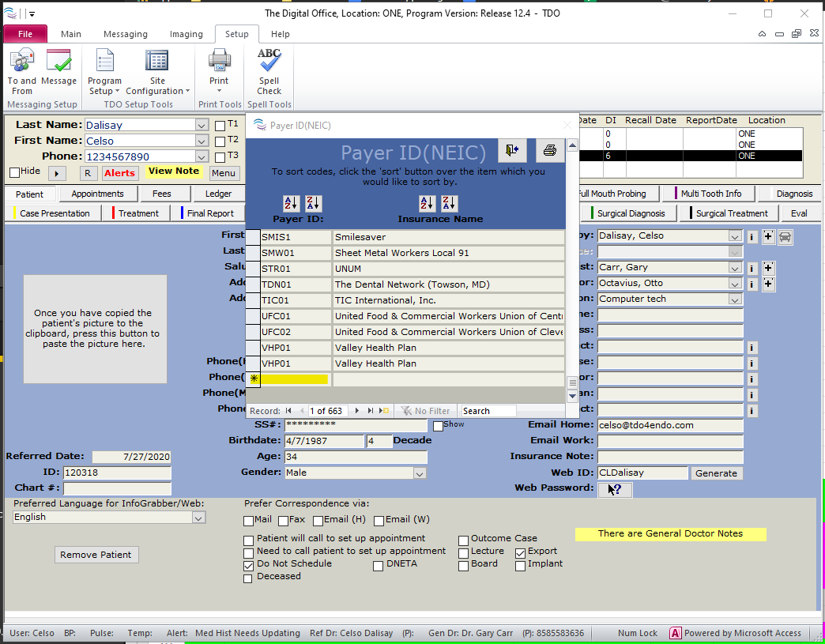Sort Payer ID column ascending A-Z

pos(292,203)
